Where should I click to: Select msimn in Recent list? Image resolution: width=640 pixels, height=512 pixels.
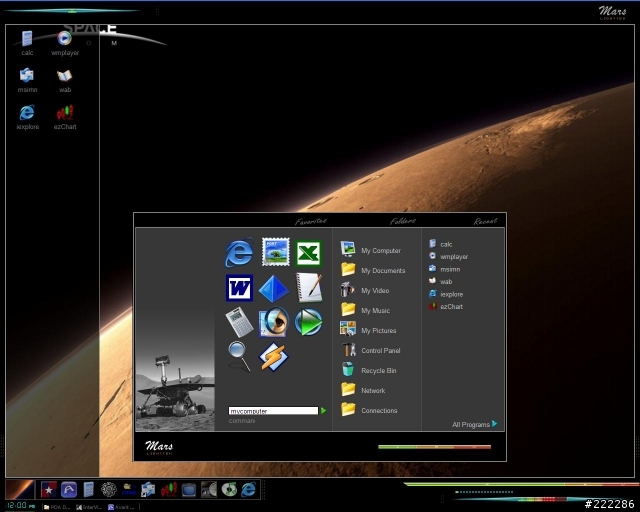[x=444, y=269]
